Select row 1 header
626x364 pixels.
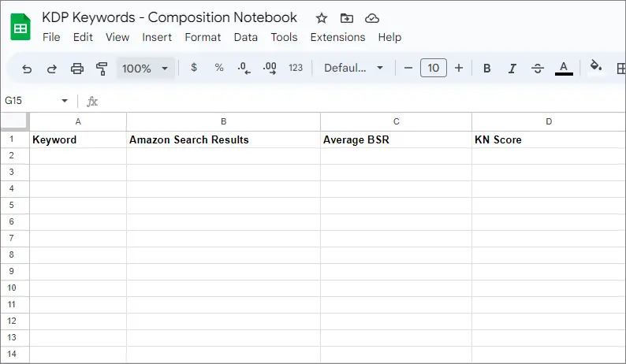coord(15,139)
